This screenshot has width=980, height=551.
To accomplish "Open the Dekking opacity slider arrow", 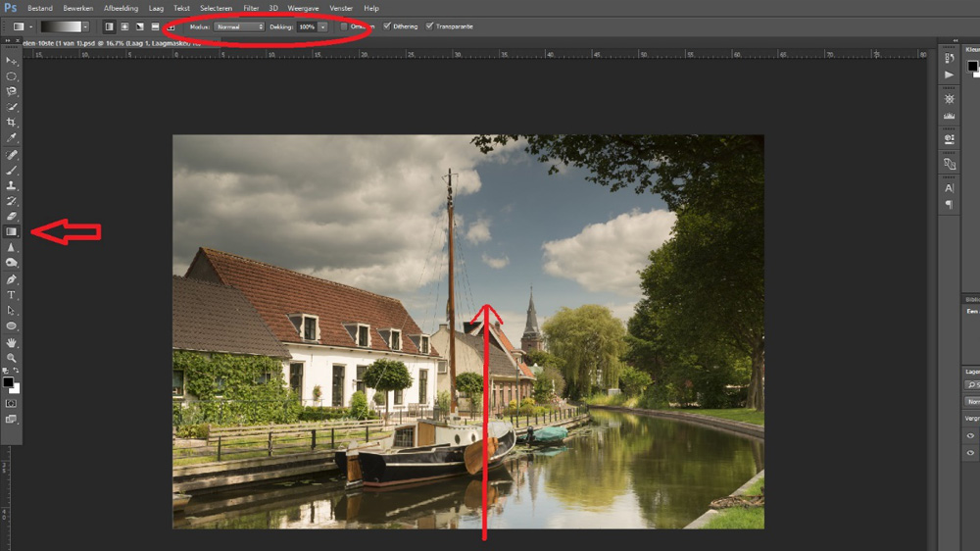I will [322, 26].
